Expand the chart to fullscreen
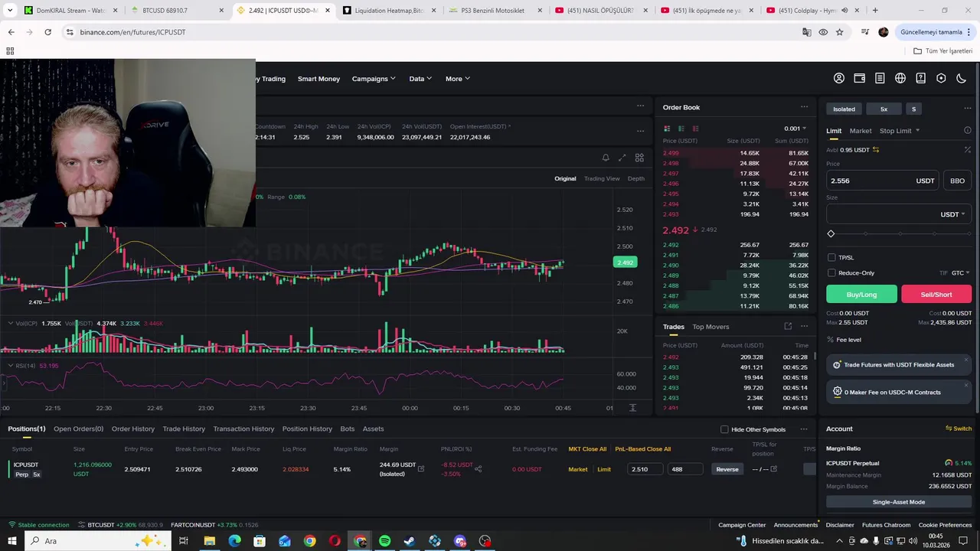Screen dimensions: 980x551 pos(622,158)
